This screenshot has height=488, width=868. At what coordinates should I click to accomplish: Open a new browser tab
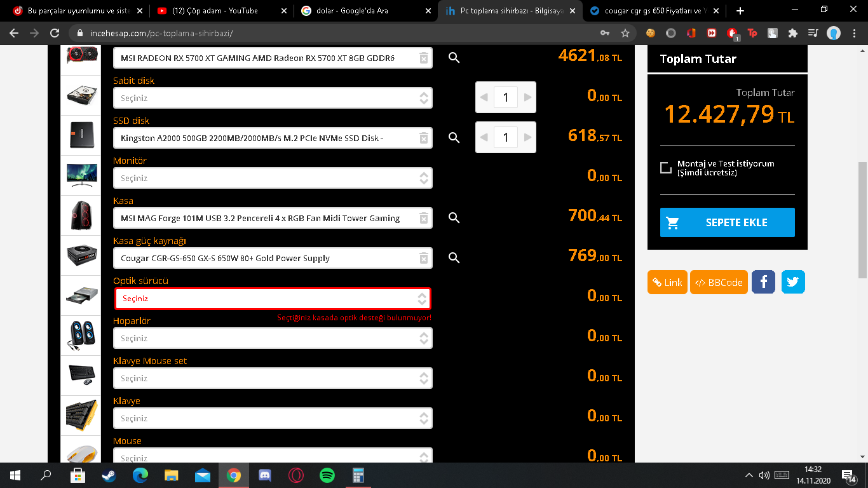(x=740, y=11)
